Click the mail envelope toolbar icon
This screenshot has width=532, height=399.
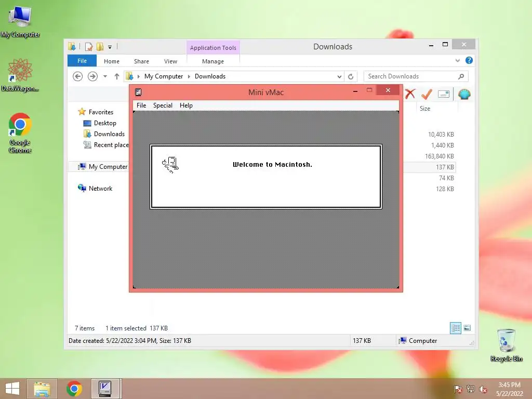(444, 94)
